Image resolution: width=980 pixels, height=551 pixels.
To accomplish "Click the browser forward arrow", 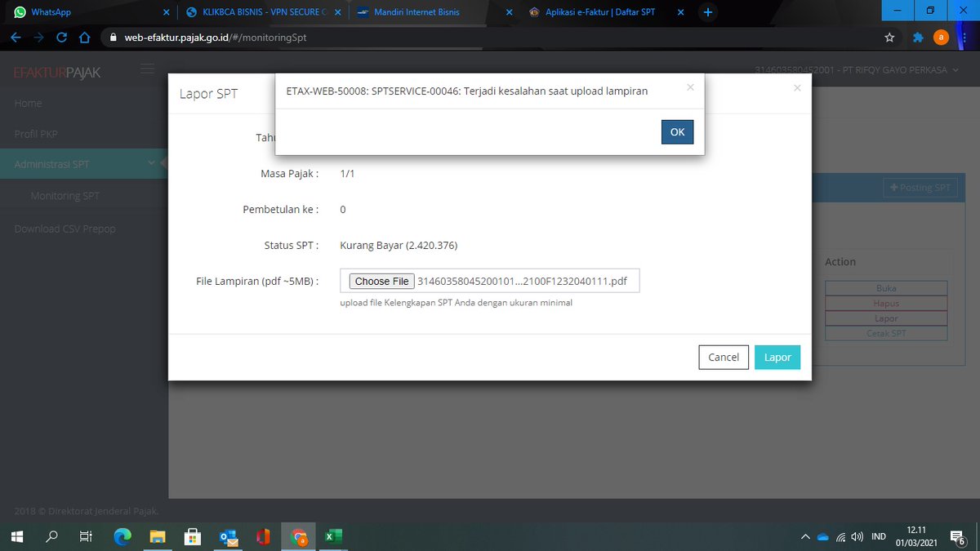I will point(39,38).
